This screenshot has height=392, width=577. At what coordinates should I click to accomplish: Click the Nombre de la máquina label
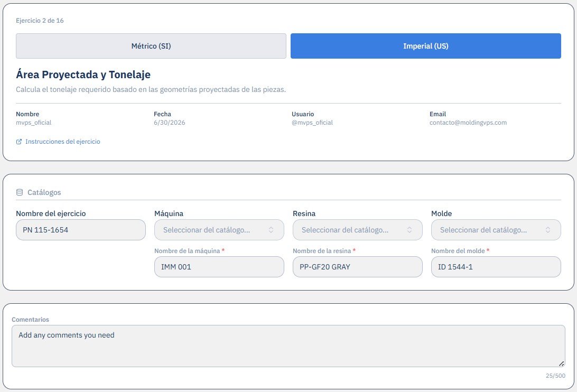pyautogui.click(x=187, y=251)
